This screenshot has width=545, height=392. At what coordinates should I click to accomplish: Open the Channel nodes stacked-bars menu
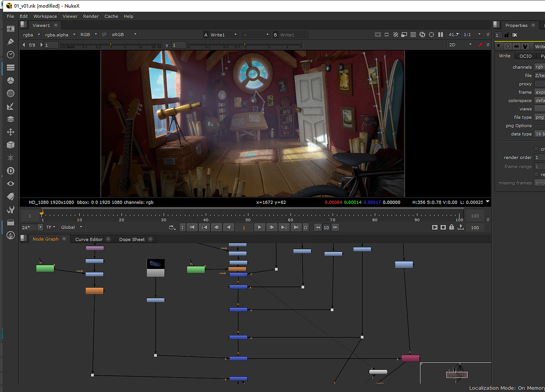pos(11,67)
